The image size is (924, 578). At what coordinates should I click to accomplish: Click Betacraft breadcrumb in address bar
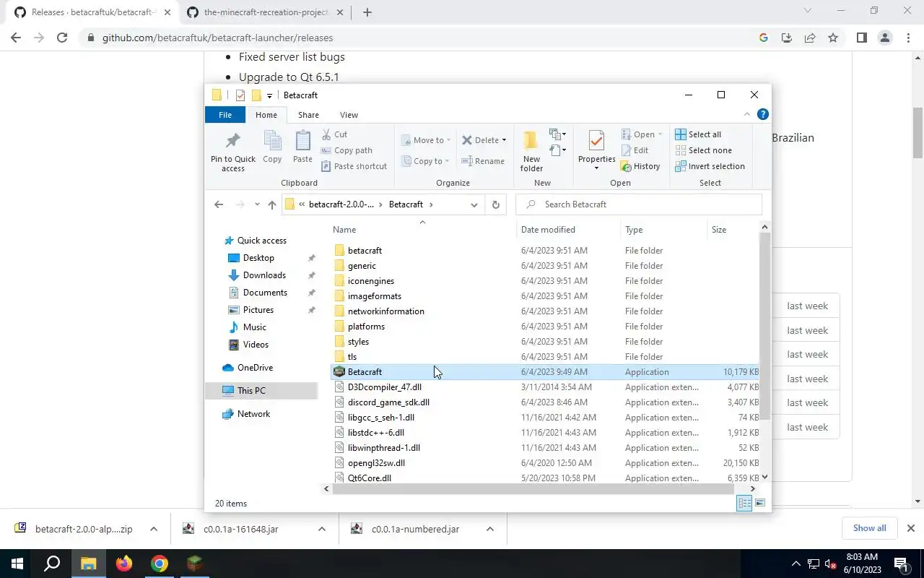pyautogui.click(x=406, y=204)
